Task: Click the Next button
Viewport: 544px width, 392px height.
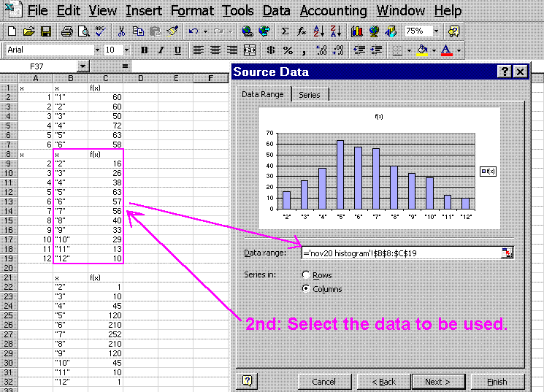Action: click(437, 381)
